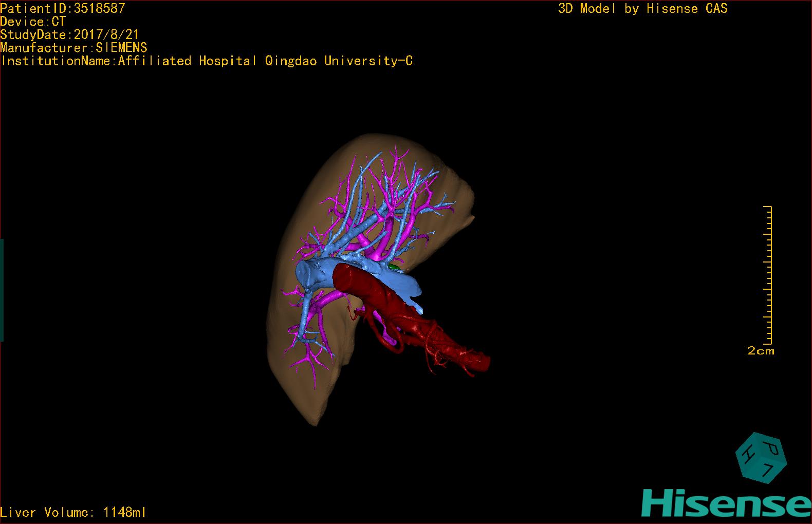Click the Device:CT label
812x524 pixels.
point(33,22)
